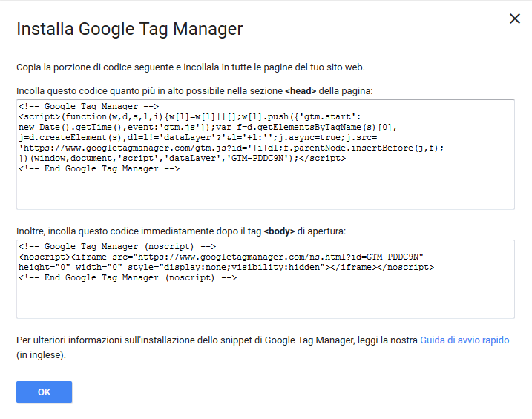Open the Guida di avvio rapido link
532x419 pixels.
point(464,340)
